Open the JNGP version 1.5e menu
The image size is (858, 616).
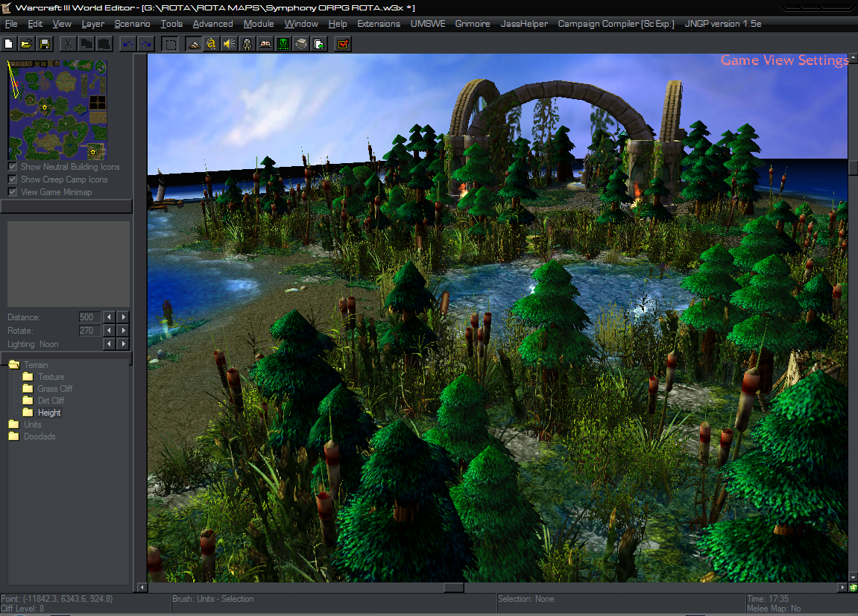pyautogui.click(x=723, y=24)
